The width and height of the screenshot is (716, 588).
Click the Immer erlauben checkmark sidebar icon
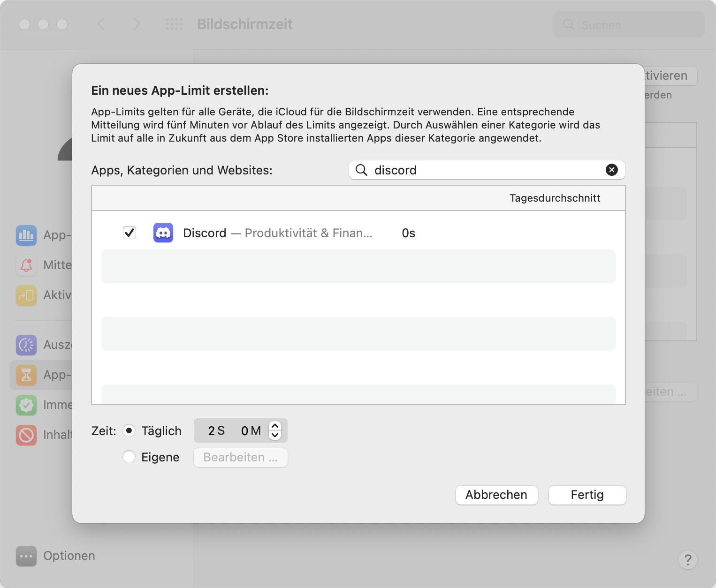[x=26, y=405]
